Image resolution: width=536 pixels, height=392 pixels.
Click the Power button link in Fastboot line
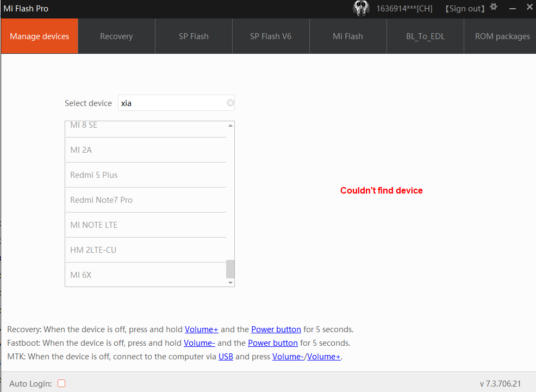pyautogui.click(x=273, y=343)
